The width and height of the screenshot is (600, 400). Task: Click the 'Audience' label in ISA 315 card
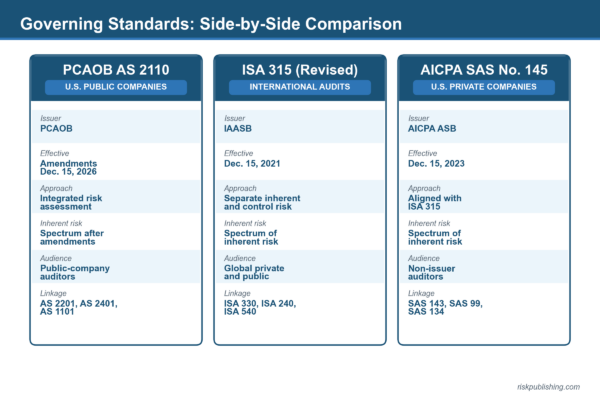240,258
